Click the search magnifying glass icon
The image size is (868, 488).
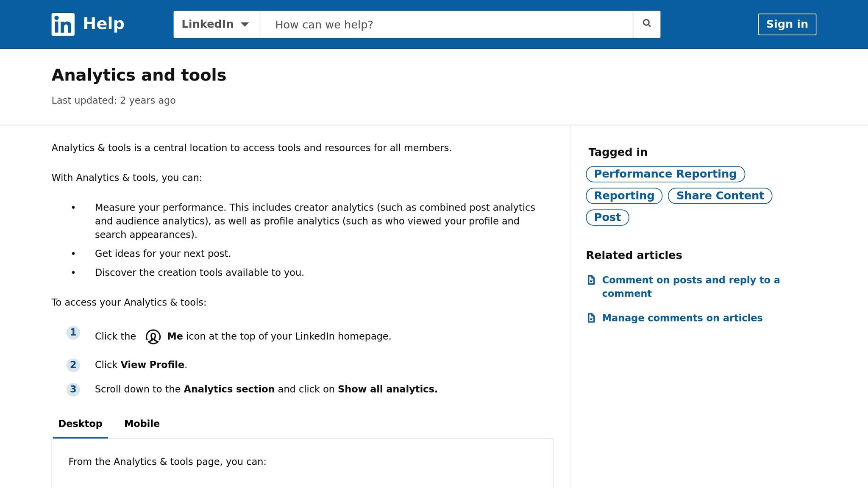coord(646,24)
